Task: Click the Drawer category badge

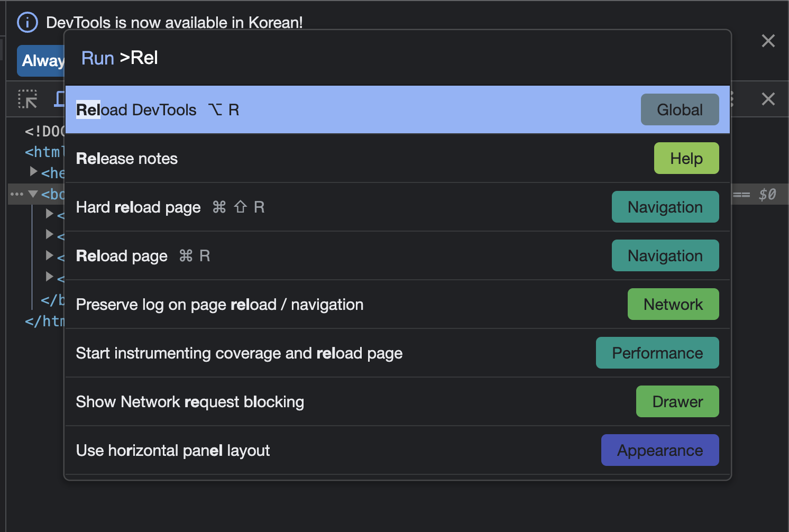Action: pyautogui.click(x=677, y=401)
